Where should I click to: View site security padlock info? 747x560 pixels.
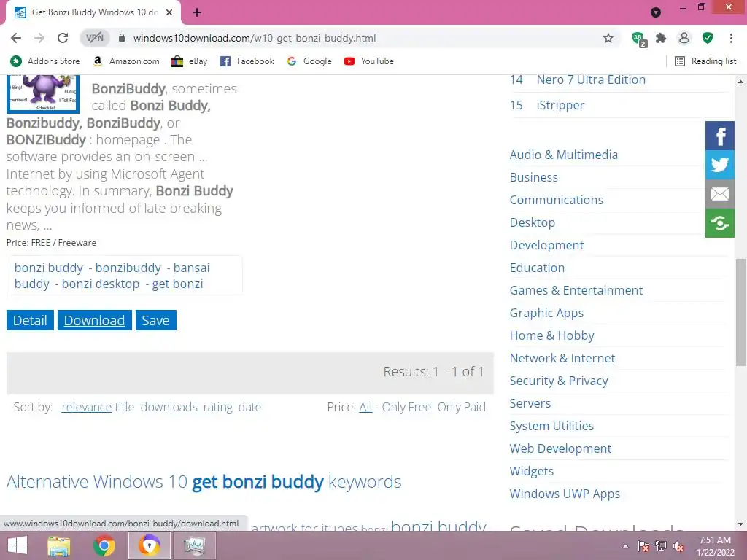[x=122, y=38]
